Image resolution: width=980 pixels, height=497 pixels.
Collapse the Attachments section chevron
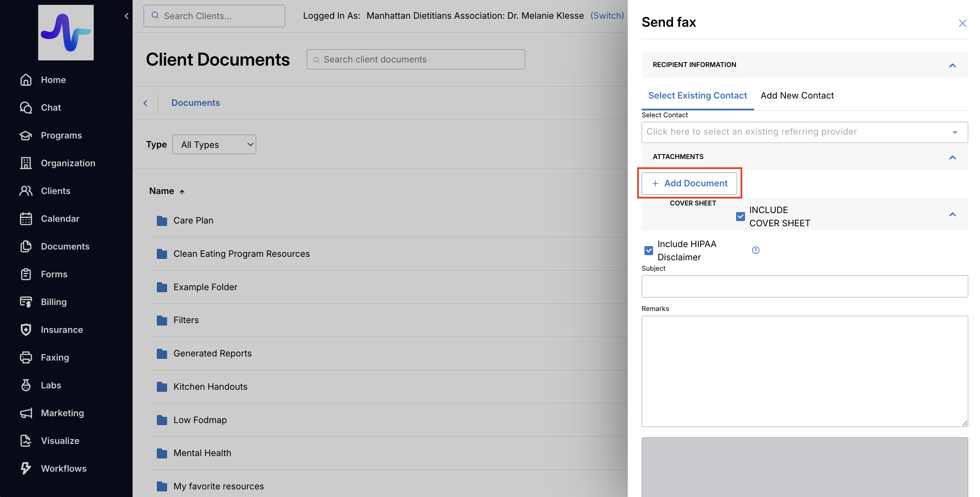952,157
